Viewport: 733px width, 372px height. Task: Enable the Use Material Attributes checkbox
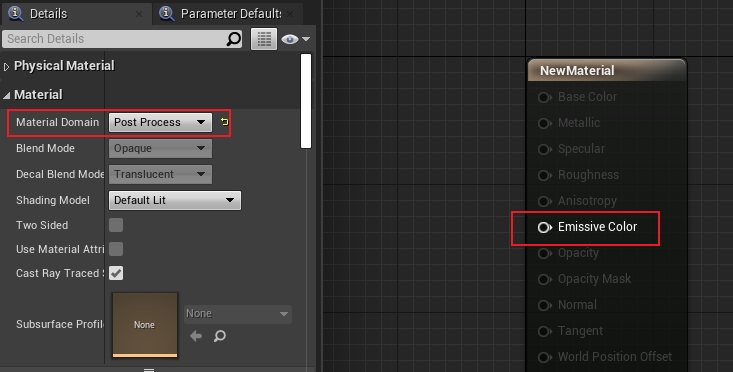pyautogui.click(x=116, y=249)
